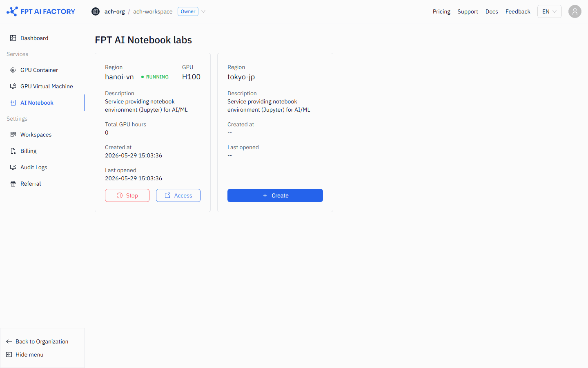Viewport: 588px width, 368px height.
Task: Click the Referral gift icon
Action: (x=13, y=184)
